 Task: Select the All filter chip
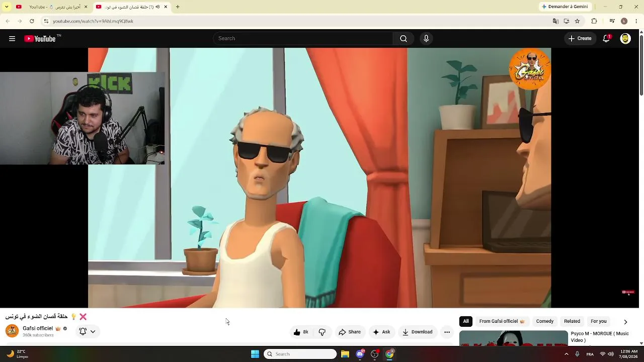tap(466, 321)
